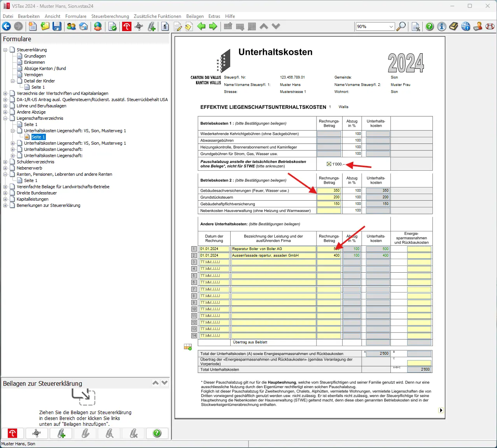Click the Nebenkosten Hausverwaltung amount field
Viewport: 497px width, 448px height.
point(329,210)
